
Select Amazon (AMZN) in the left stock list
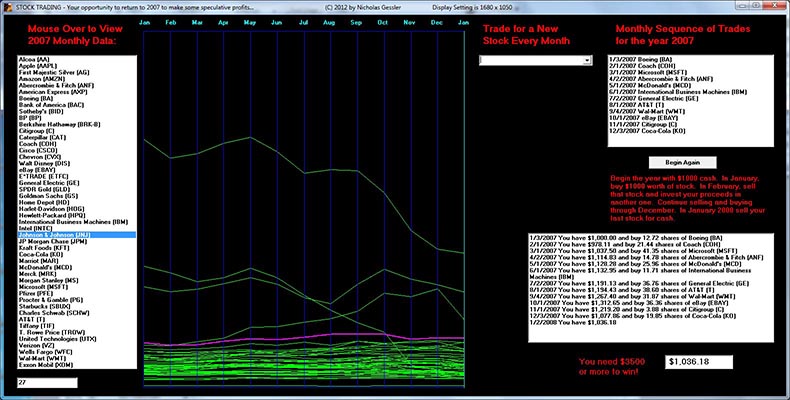tap(77, 79)
